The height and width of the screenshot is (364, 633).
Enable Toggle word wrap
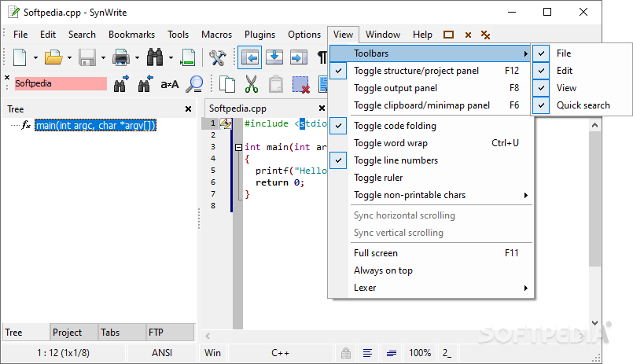click(430, 143)
